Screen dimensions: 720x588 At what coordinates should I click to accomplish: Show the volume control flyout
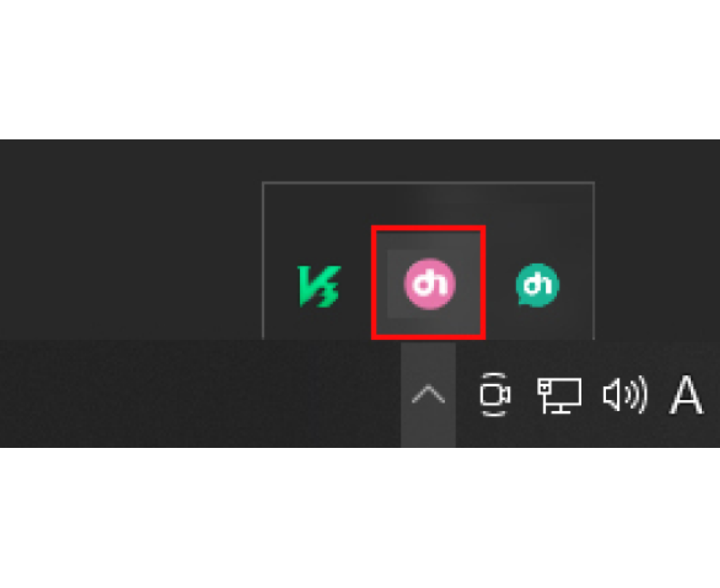click(x=625, y=394)
